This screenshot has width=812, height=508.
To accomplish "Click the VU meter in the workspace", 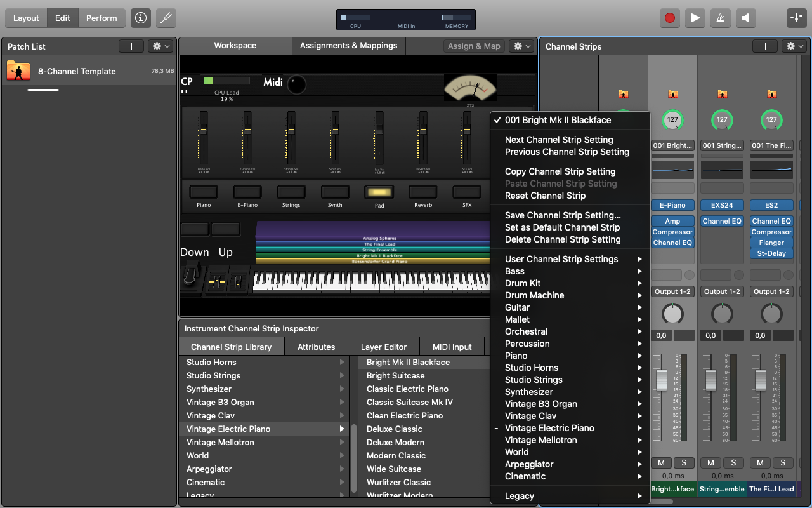I will pos(470,88).
